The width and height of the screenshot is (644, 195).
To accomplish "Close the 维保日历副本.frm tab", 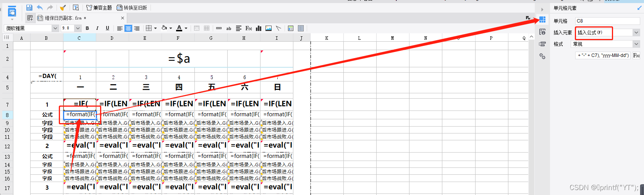I will pos(123,18).
